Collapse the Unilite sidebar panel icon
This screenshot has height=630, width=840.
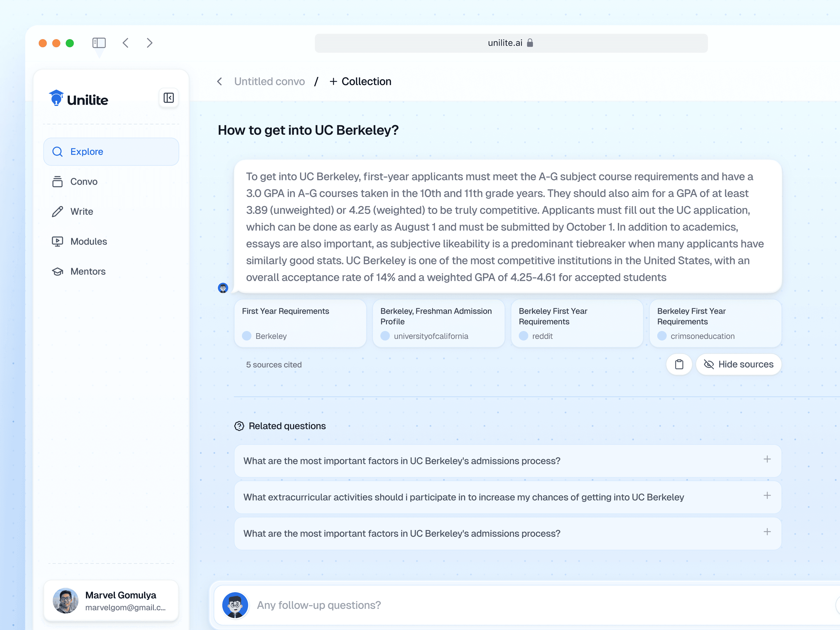(x=169, y=98)
